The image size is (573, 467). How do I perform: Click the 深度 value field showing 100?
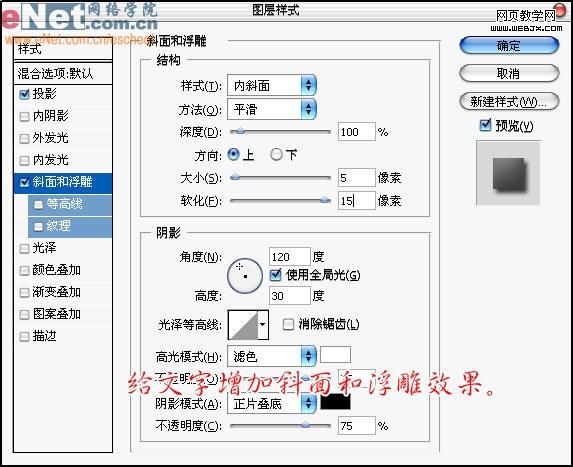click(357, 132)
